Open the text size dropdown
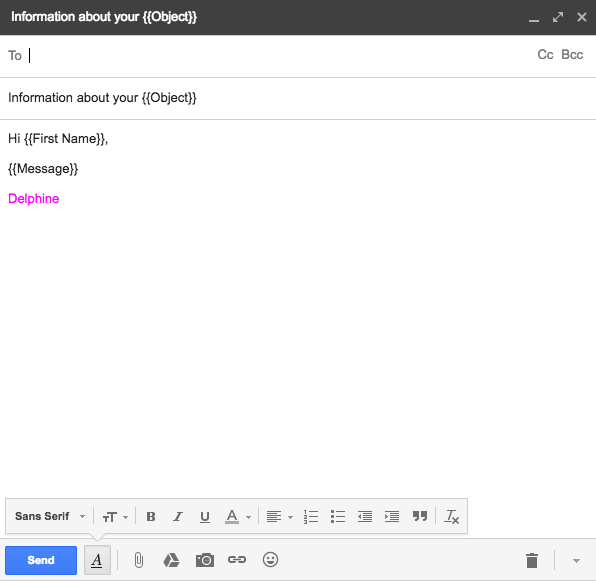This screenshot has width=596, height=581. [115, 517]
